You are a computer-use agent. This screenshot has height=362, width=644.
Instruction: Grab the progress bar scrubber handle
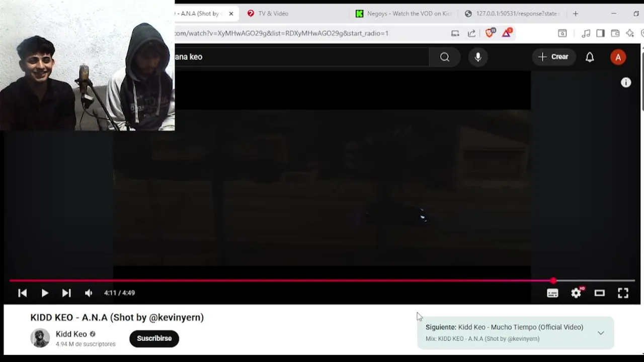pos(553,281)
